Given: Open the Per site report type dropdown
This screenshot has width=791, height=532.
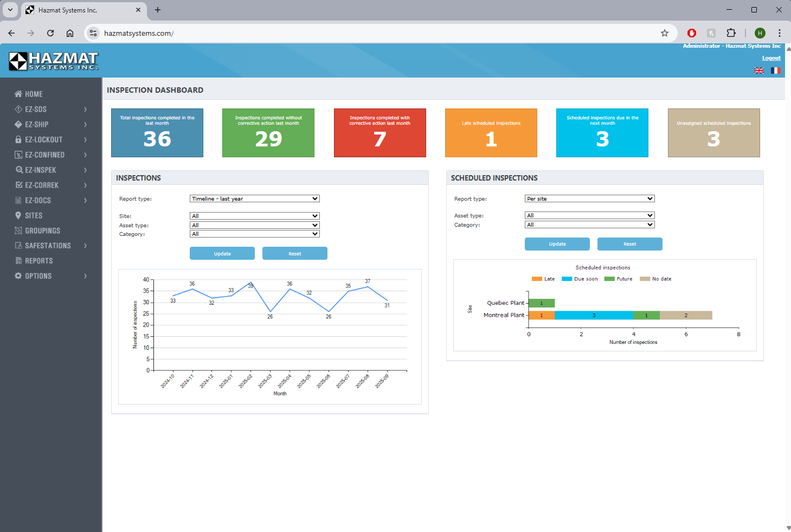Looking at the screenshot, I should 589,198.
